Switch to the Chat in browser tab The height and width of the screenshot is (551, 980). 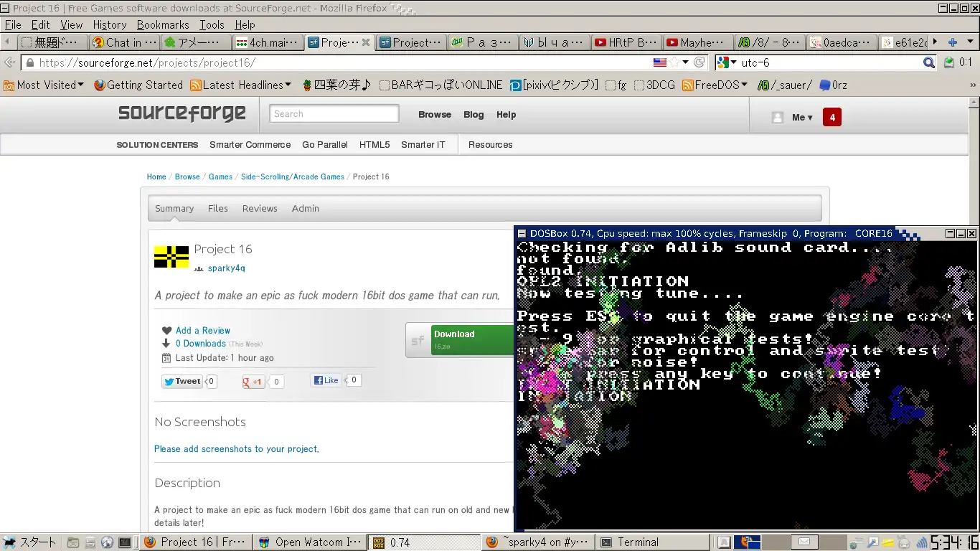tap(123, 42)
